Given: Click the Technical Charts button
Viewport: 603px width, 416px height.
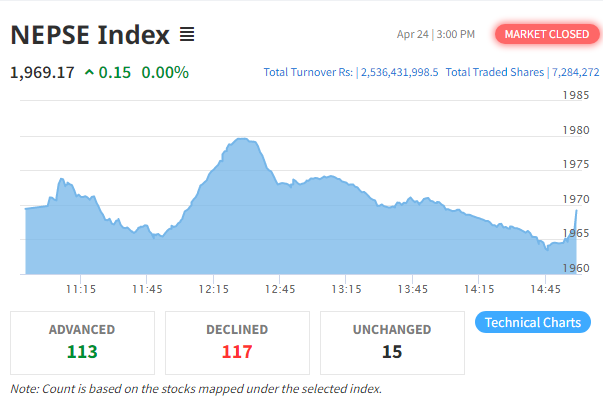Looking at the screenshot, I should tap(533, 322).
